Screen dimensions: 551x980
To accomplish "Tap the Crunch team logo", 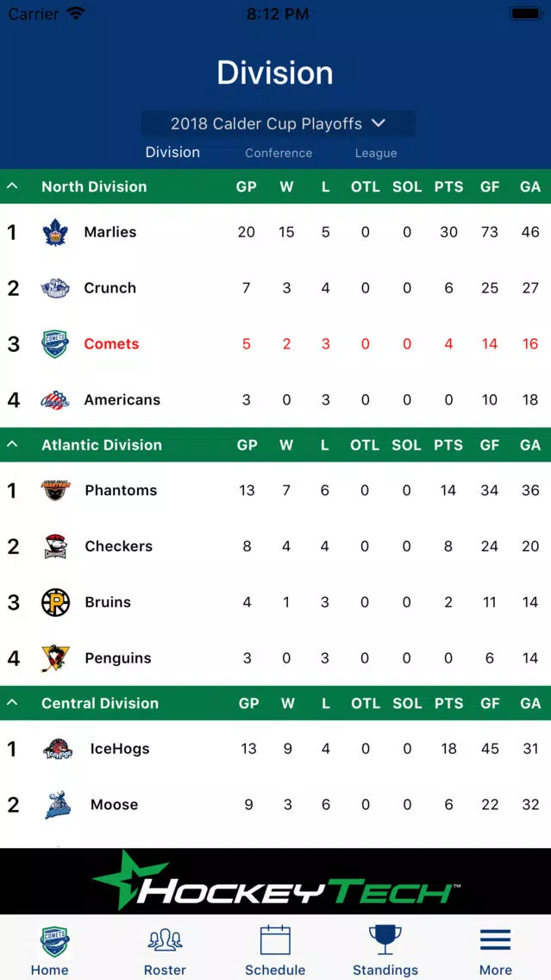I will pyautogui.click(x=55, y=288).
